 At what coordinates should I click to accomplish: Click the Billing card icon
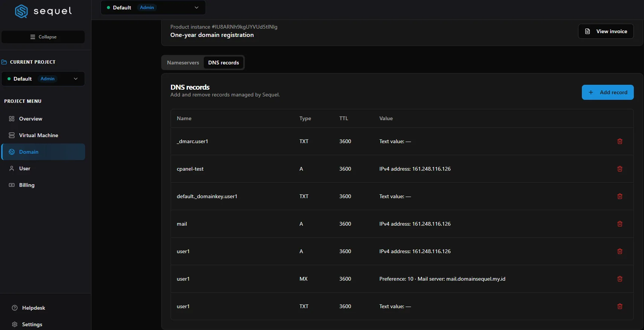coord(12,185)
